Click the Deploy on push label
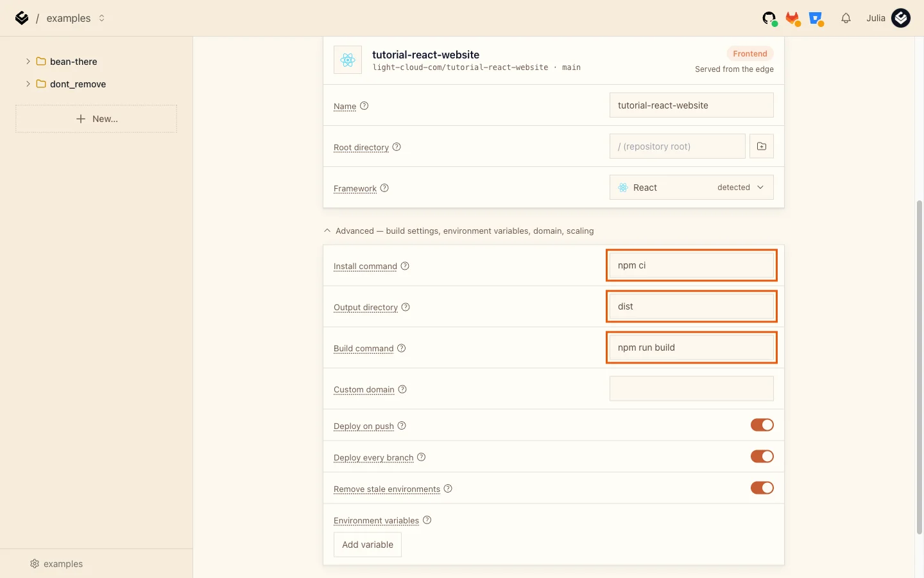Viewport: 924px width, 578px height. pyautogui.click(x=364, y=426)
